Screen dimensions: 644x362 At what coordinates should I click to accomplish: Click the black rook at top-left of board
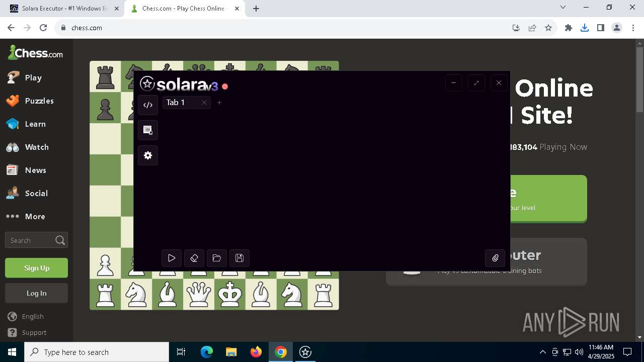coord(105,76)
